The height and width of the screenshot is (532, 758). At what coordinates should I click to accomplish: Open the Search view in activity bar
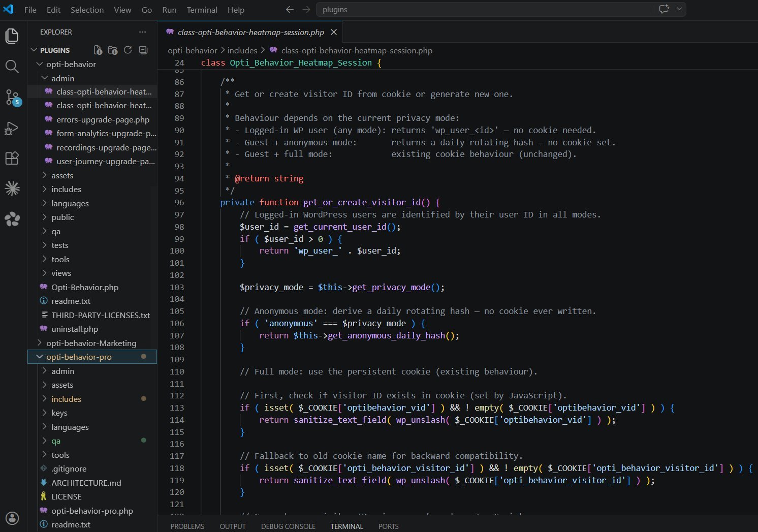[12, 67]
